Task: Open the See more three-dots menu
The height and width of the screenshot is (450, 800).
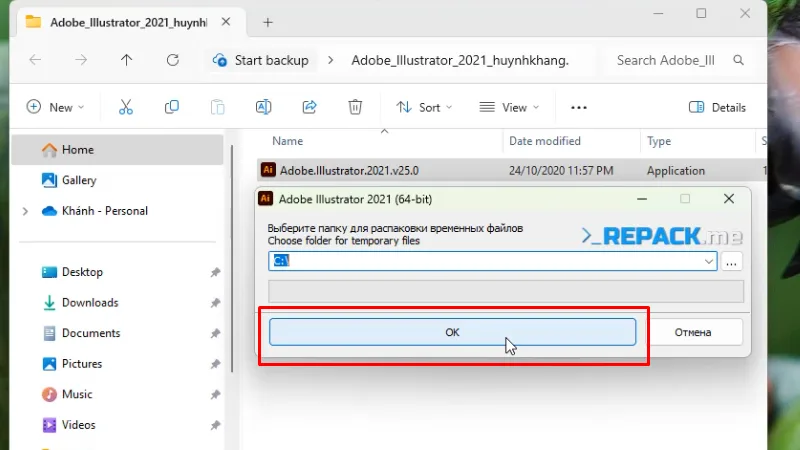Action: [578, 107]
